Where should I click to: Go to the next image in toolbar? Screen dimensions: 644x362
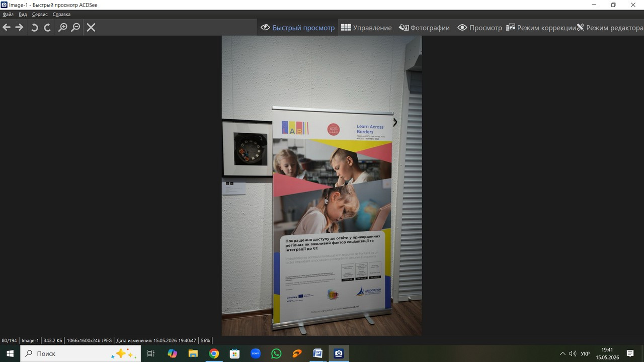point(19,27)
